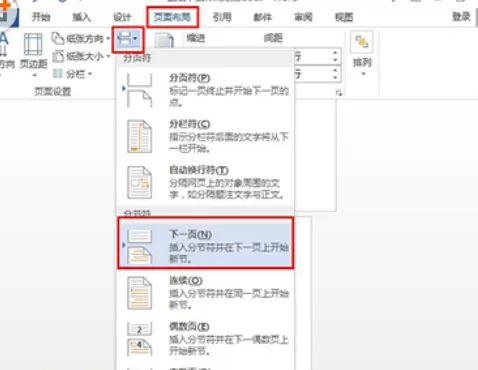The width and height of the screenshot is (478, 370).
Task: Select 自动换行符(T) text wrapping break
Action: [x=205, y=182]
